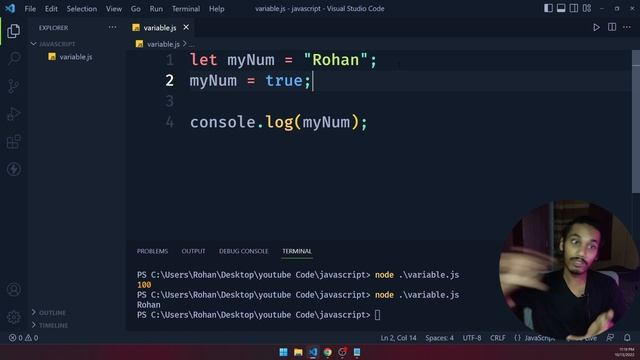Click Ln 2, Col 14 in status bar
Viewport: 640px width, 360px height.
pos(398,338)
